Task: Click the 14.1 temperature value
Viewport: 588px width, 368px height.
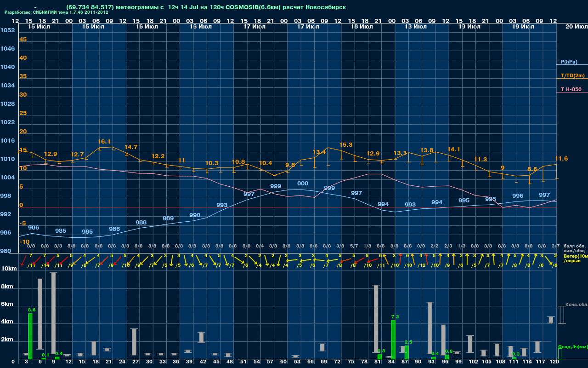Action: click(454, 149)
